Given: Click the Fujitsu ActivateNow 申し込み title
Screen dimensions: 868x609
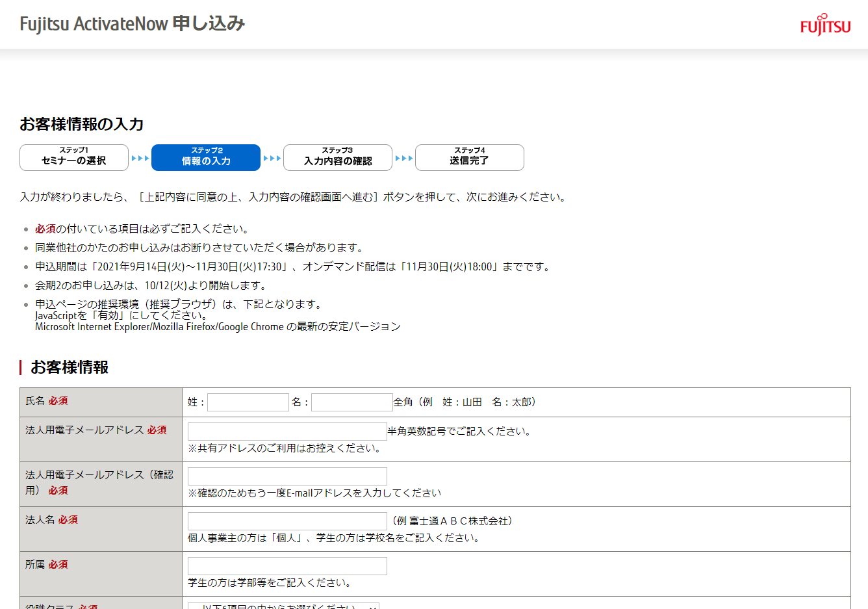Looking at the screenshot, I should click(x=133, y=24).
